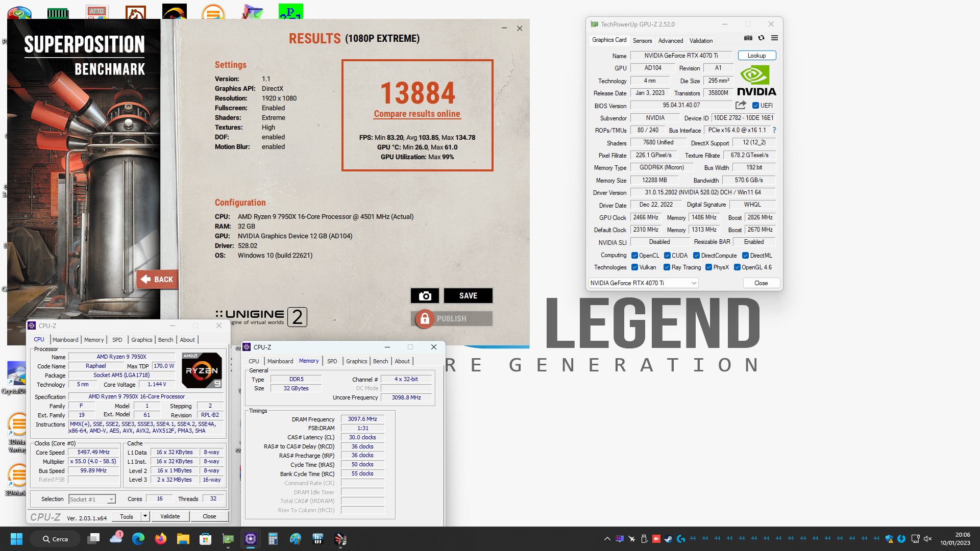The width and height of the screenshot is (980, 551).
Task: Open File Explorer from the taskbar
Action: 183,539
